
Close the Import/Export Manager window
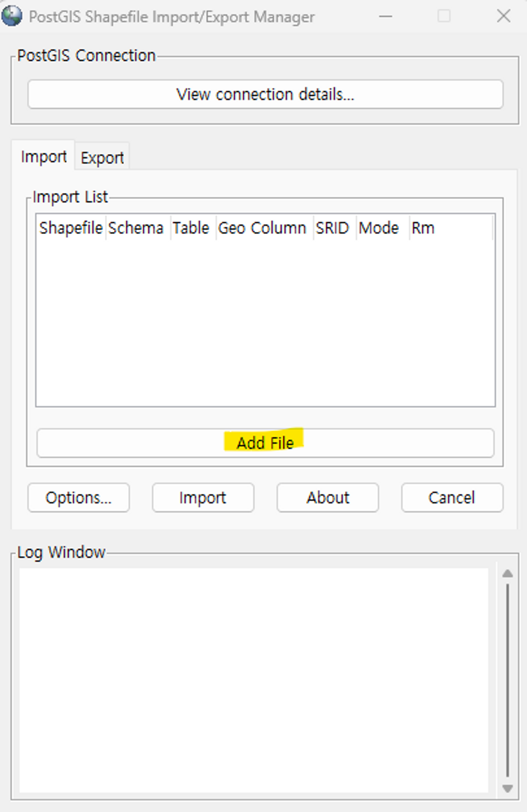(504, 16)
